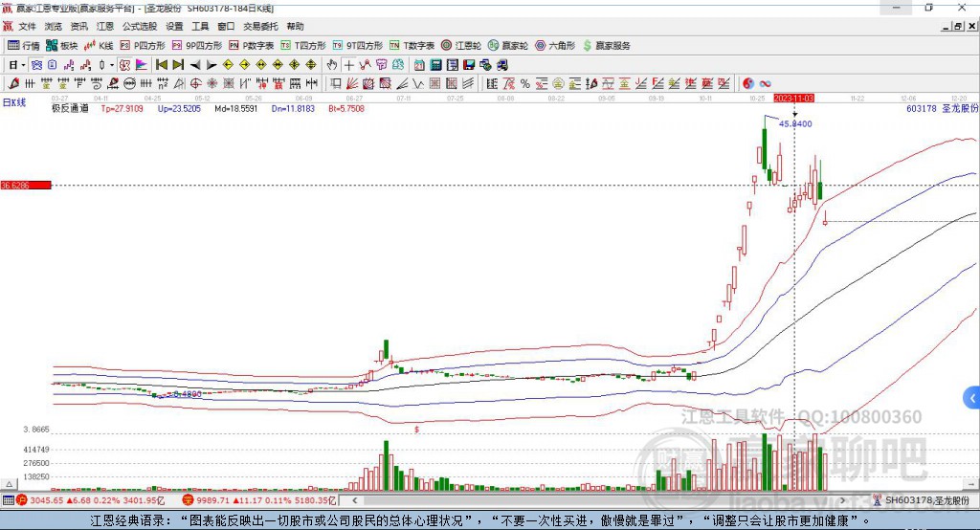
Task: Open the 江恩 menu
Action: coord(105,26)
